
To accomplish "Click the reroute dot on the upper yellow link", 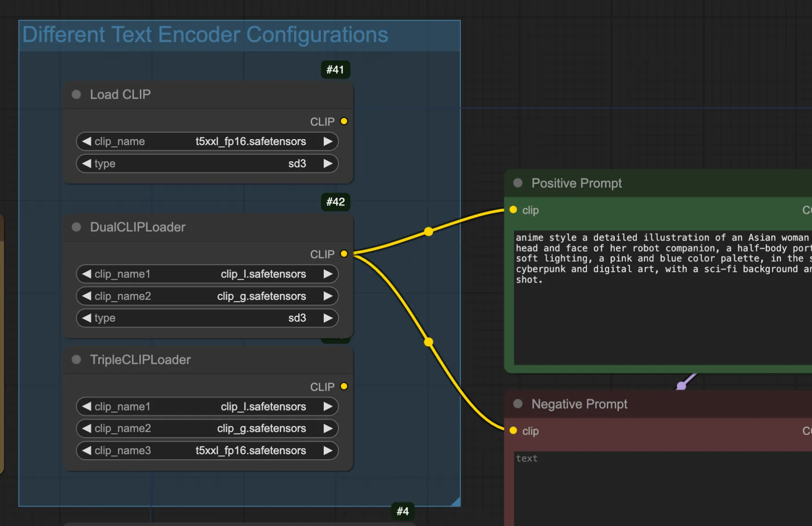I will pyautogui.click(x=428, y=231).
